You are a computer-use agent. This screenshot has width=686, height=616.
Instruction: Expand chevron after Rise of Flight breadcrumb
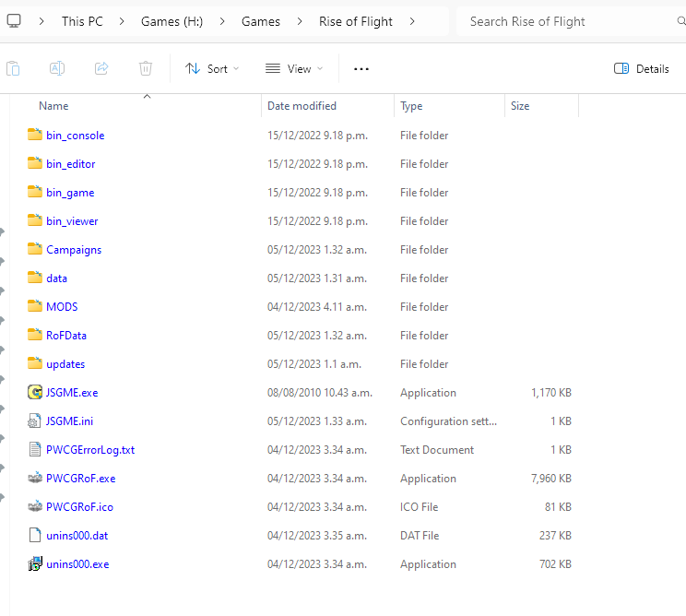click(411, 21)
